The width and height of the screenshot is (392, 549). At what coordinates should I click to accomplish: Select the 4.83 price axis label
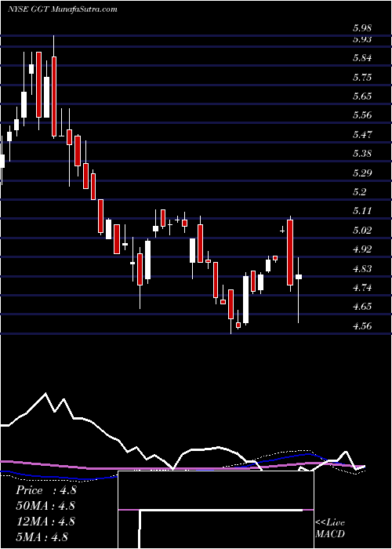[x=362, y=269]
